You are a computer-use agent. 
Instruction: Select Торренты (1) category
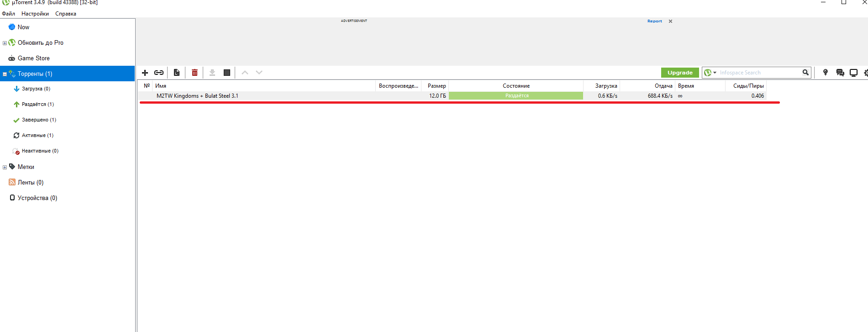(x=68, y=74)
